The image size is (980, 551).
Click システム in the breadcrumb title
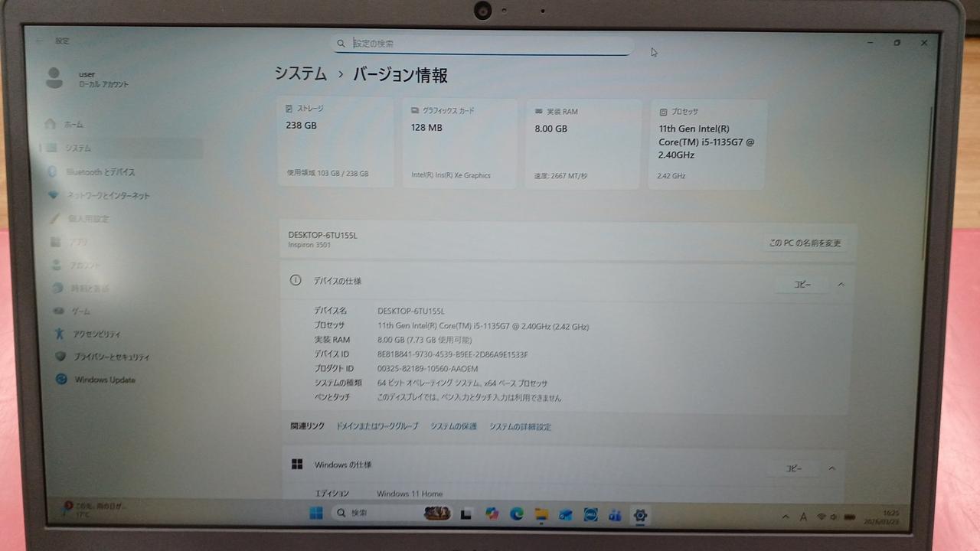click(301, 74)
